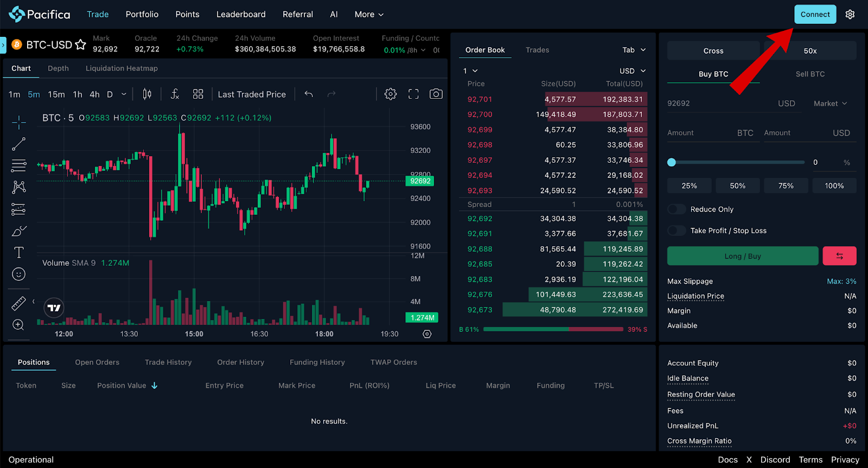Click the TradingView logo on the chart
The image size is (868, 468).
54,308
